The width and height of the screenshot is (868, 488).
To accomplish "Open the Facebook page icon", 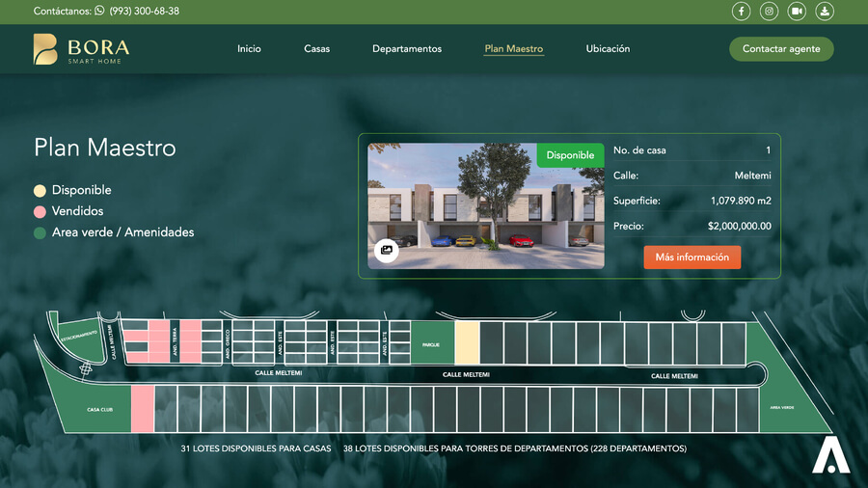I will (741, 12).
